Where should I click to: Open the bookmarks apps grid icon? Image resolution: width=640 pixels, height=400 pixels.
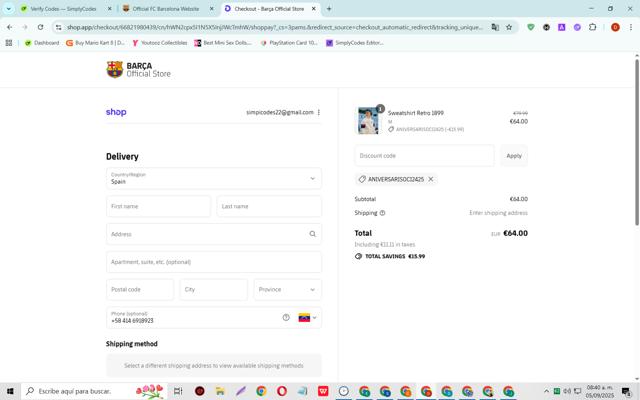[x=9, y=43]
